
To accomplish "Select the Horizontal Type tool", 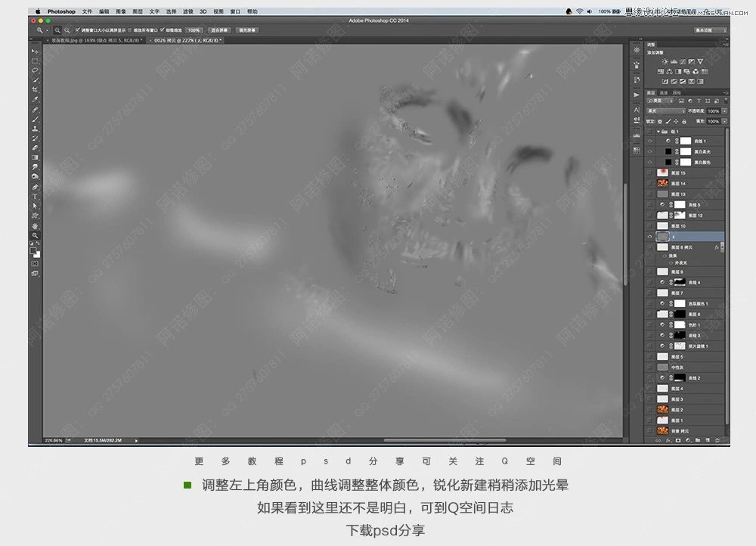I will (35, 197).
